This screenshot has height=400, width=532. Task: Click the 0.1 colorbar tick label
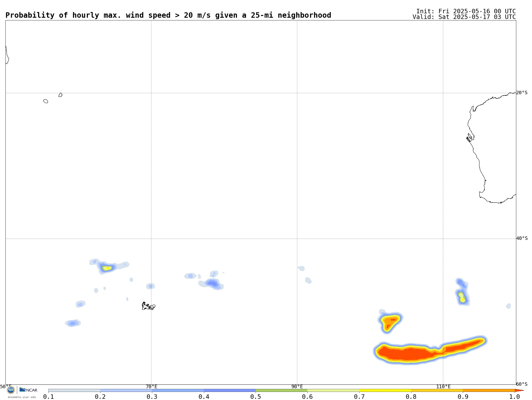coord(49,397)
